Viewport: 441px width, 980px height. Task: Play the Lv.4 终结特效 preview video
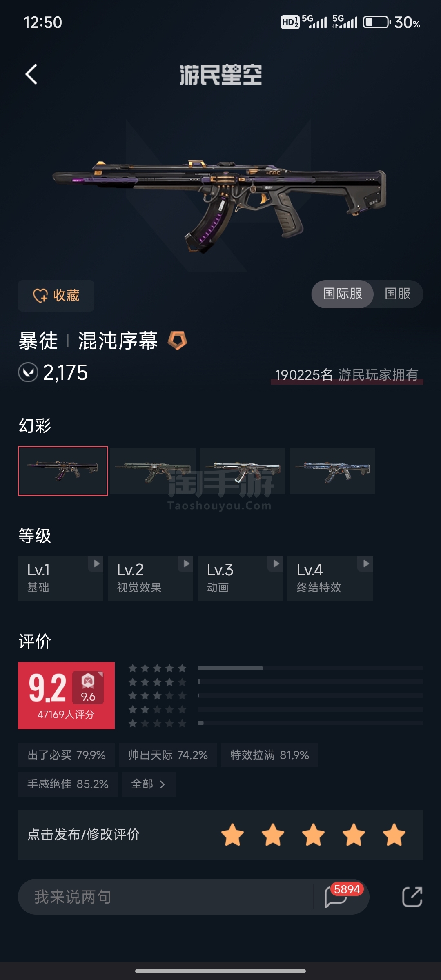coord(330,578)
